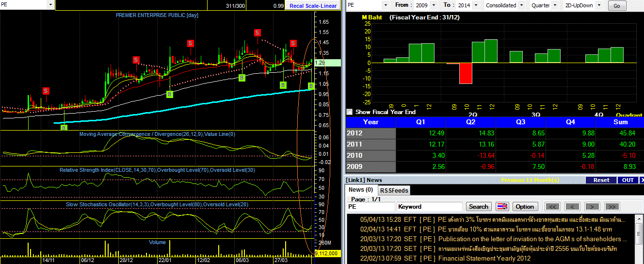Viewport: 644px width, 264px height.
Task: Expand the PE symbol dropdown in the financial panel
Action: (x=386, y=5)
